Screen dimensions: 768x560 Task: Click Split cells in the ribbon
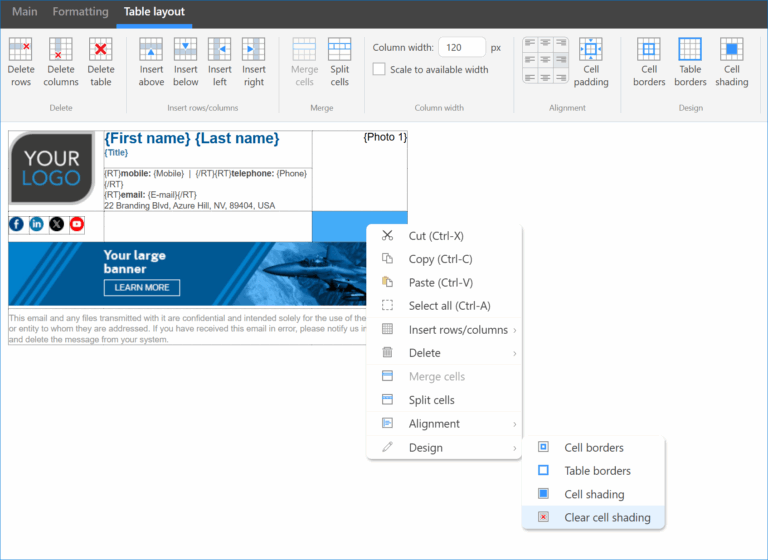339,62
